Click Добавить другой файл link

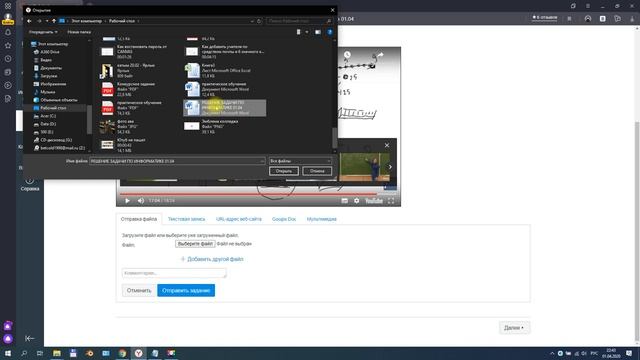[x=212, y=259]
